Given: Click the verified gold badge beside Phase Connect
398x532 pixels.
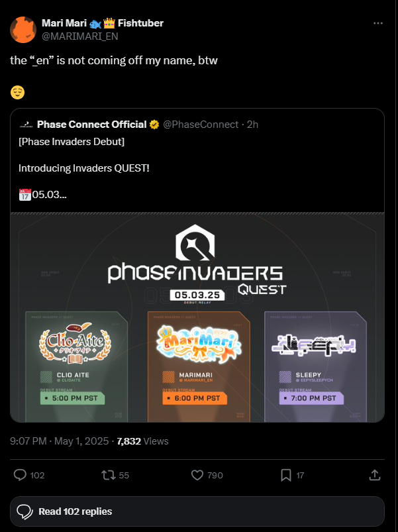Looking at the screenshot, I should pyautogui.click(x=154, y=125).
